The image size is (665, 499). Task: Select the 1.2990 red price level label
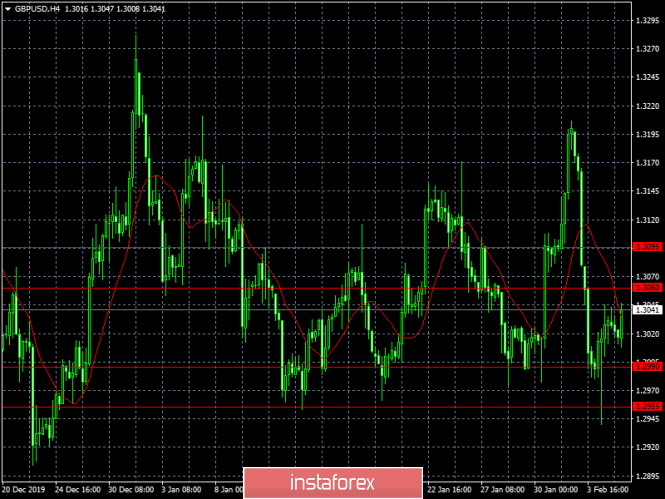click(x=647, y=366)
